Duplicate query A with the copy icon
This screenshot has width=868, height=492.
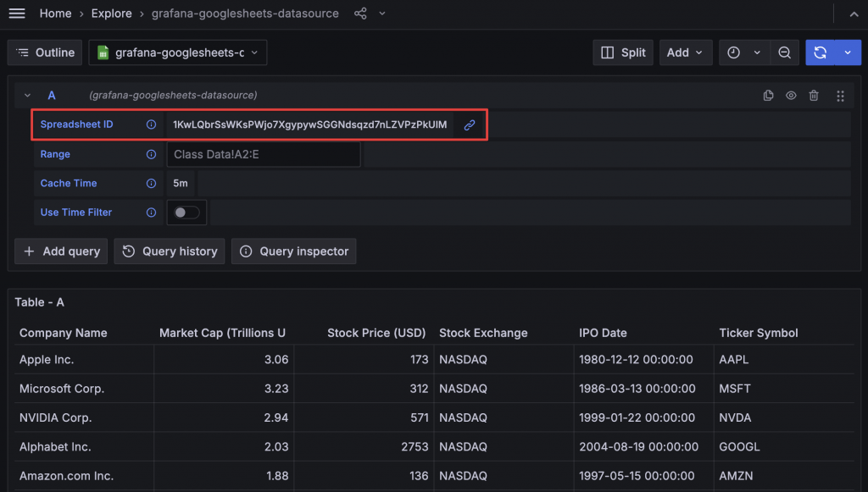(x=768, y=96)
